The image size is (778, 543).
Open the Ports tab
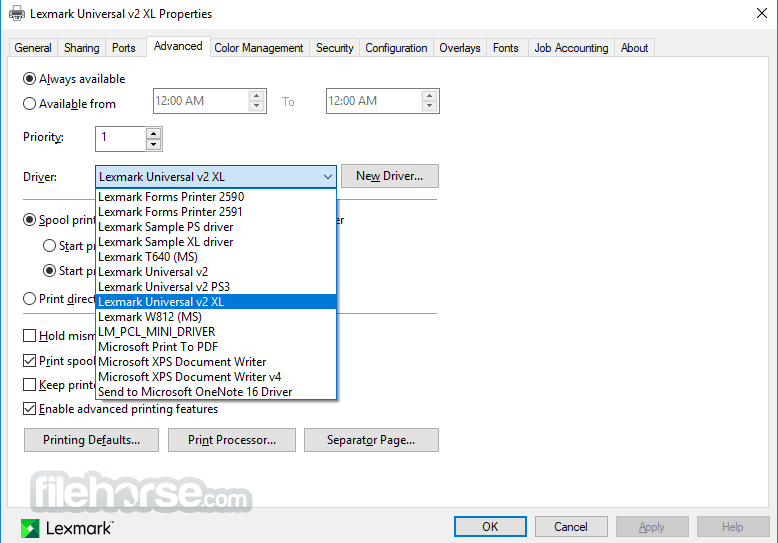124,48
